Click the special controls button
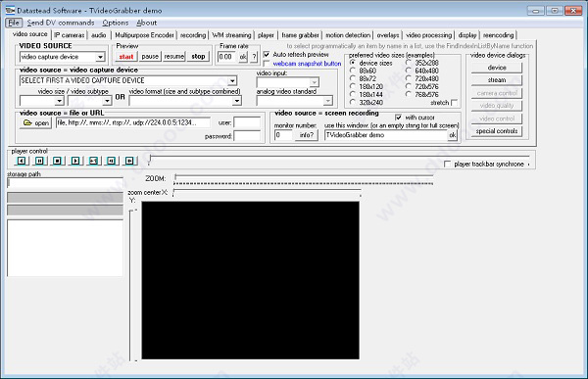The width and height of the screenshot is (588, 379). point(497,131)
